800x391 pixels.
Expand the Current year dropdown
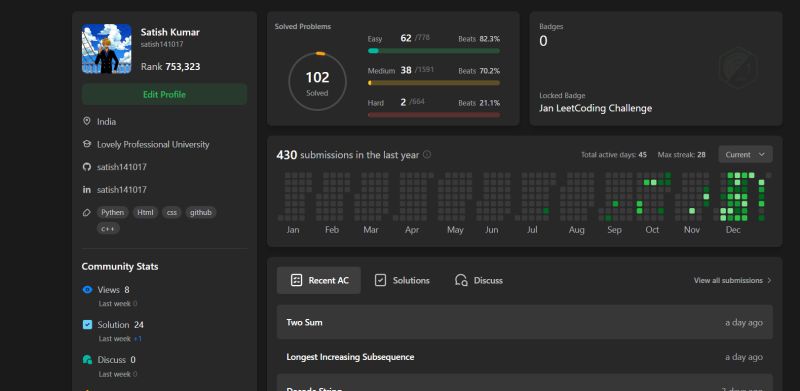(745, 155)
